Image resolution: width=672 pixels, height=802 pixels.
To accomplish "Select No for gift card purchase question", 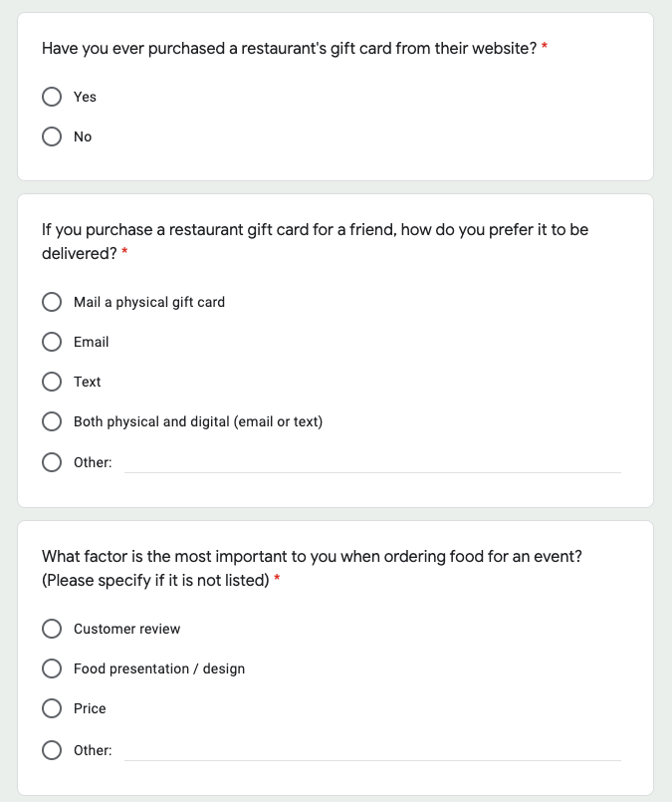I will 52,136.
